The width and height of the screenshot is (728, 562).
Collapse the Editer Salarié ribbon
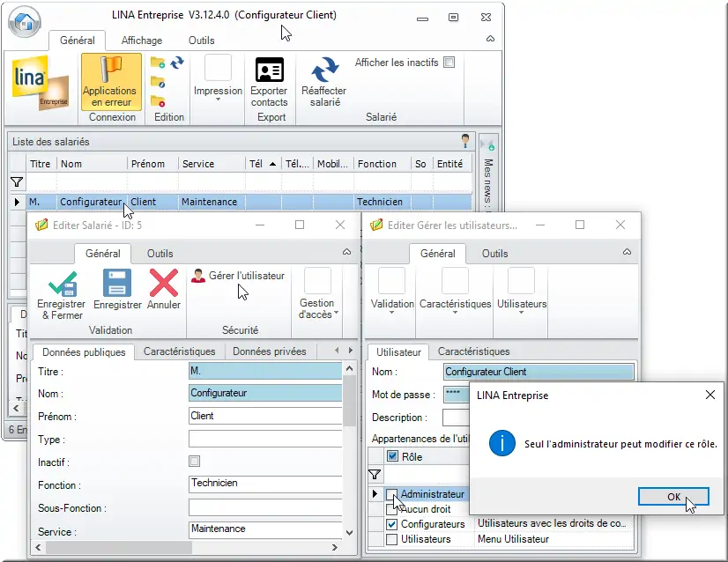[x=347, y=252]
